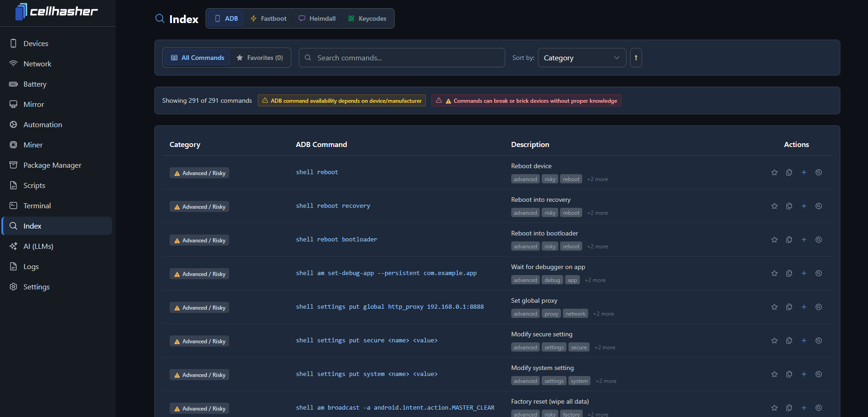The image size is (868, 417).
Task: Copy the 'shell reboot bootloader' command
Action: [789, 240]
